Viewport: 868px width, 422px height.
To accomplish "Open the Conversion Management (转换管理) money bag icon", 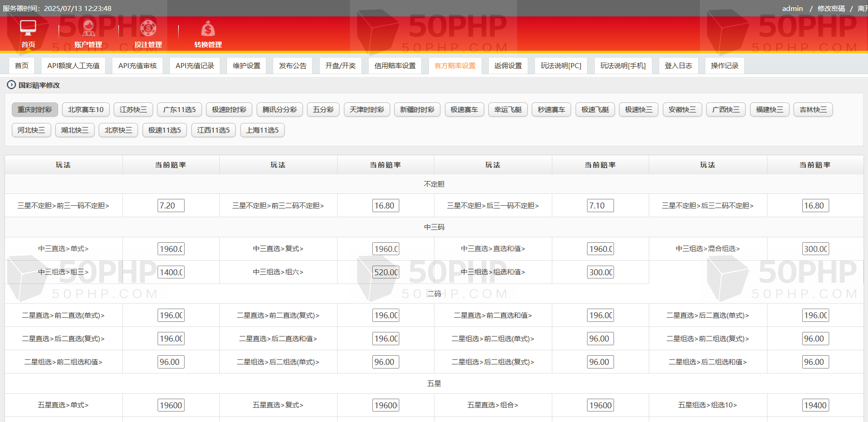I will pos(208,29).
